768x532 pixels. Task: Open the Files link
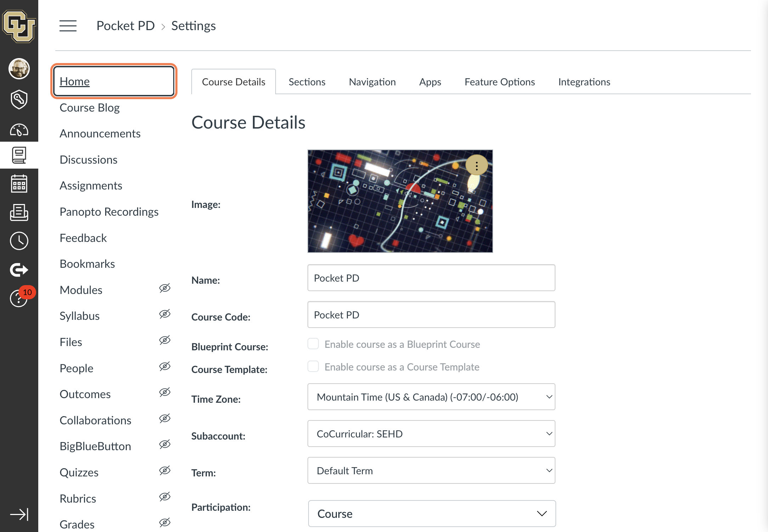click(x=70, y=342)
